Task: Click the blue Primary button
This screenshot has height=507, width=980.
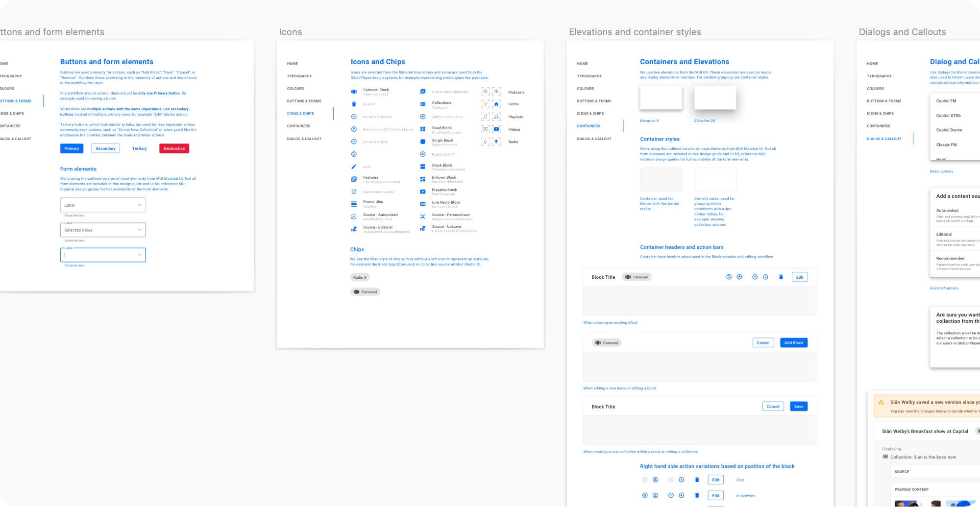Action: pyautogui.click(x=72, y=148)
